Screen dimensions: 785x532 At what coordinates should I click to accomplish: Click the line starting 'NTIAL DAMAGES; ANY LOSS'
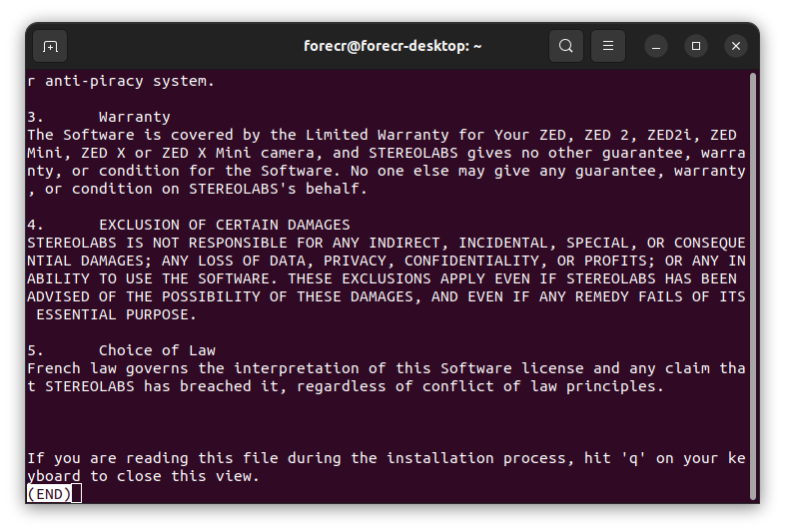click(x=386, y=261)
